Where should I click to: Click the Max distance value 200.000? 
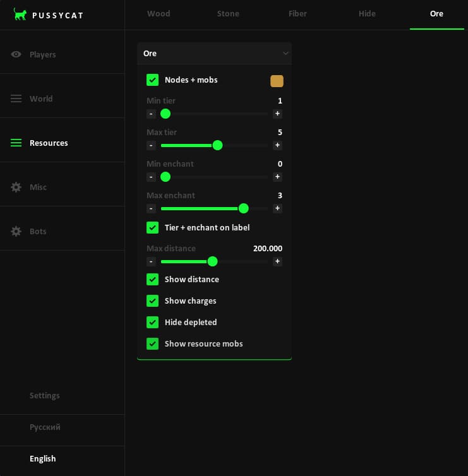click(x=268, y=249)
